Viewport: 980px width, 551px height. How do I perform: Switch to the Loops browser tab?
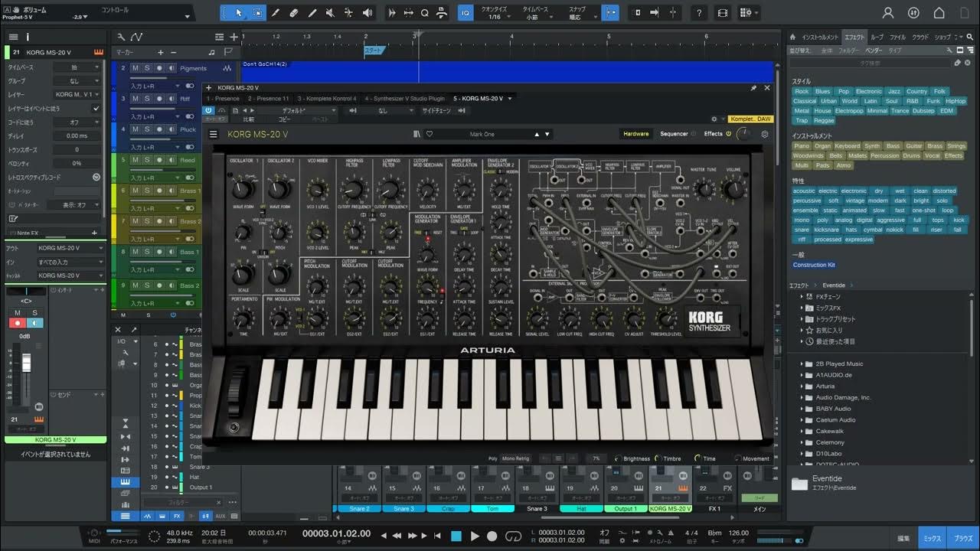(877, 37)
